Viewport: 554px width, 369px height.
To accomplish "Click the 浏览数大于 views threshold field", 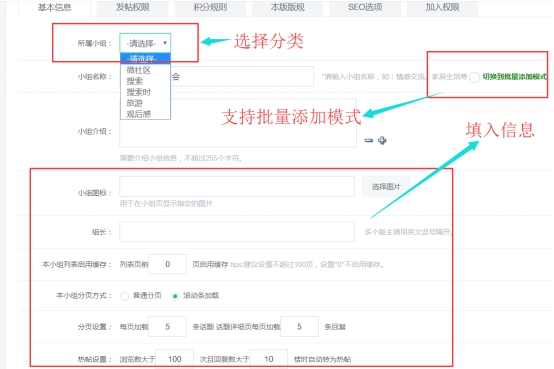I will (x=175, y=359).
